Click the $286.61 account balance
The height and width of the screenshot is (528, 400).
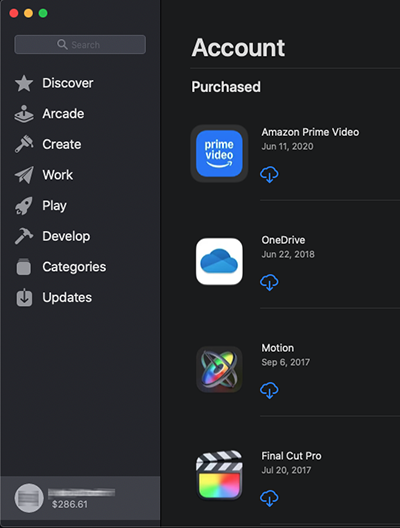tap(70, 504)
